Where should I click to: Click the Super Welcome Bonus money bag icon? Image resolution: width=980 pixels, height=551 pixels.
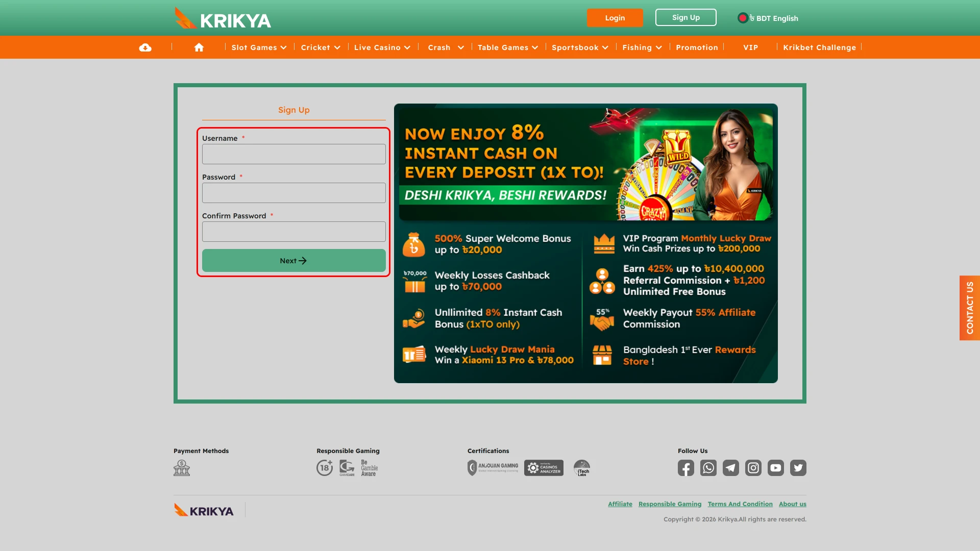[x=414, y=244]
